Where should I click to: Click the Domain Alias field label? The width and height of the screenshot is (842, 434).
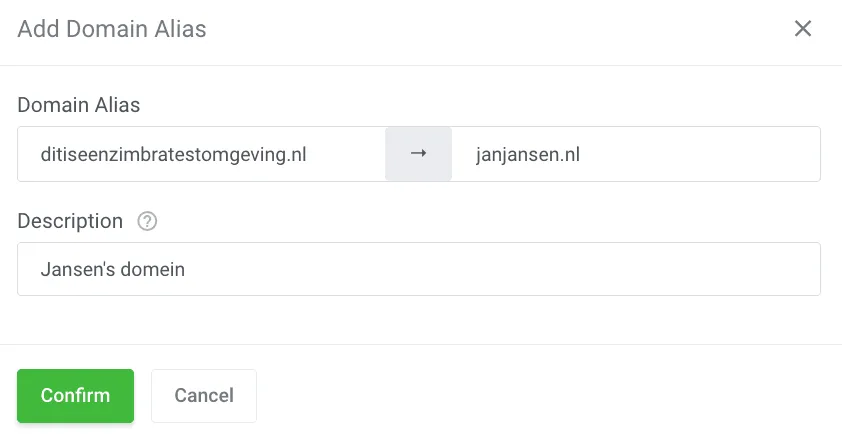(79, 104)
